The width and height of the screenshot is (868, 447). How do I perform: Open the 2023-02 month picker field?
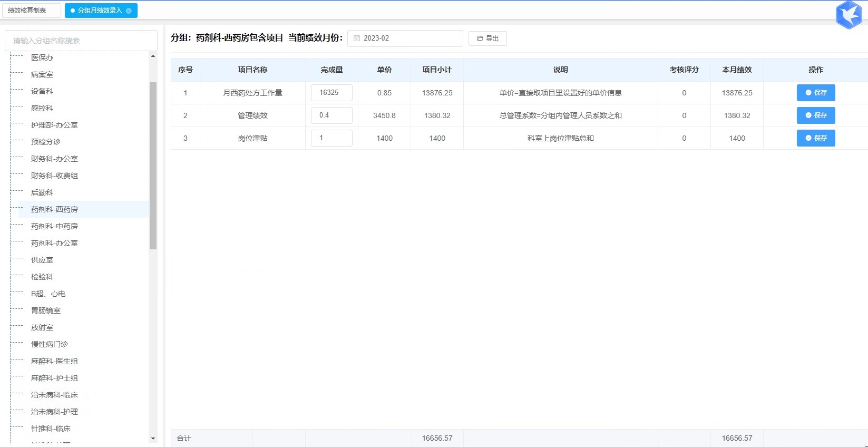(405, 38)
